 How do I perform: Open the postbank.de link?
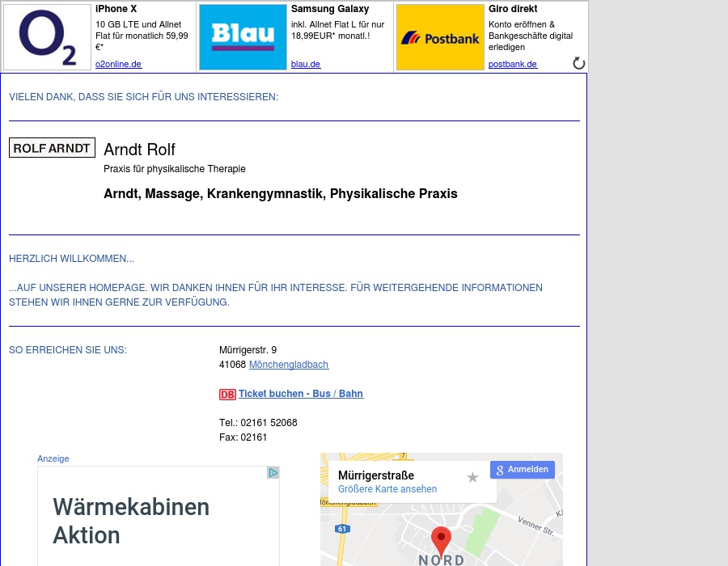point(513,64)
